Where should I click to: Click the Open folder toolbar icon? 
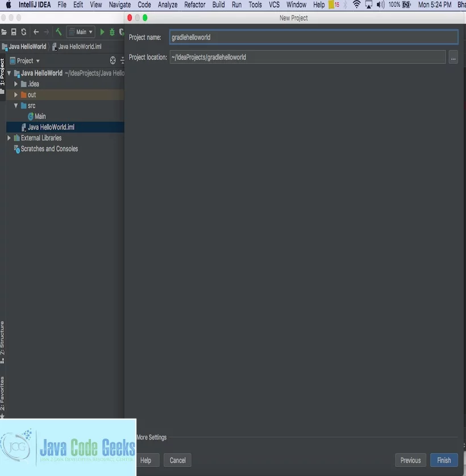point(4,32)
